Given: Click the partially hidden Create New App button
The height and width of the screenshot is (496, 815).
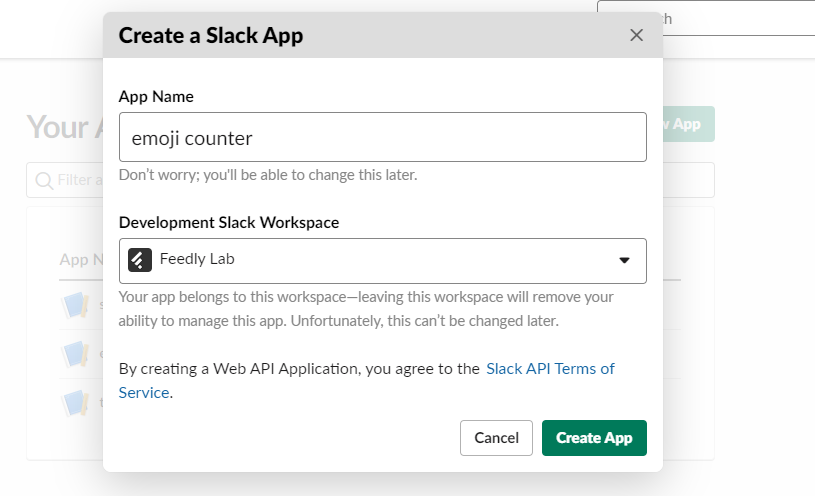Looking at the screenshot, I should pos(688,124).
